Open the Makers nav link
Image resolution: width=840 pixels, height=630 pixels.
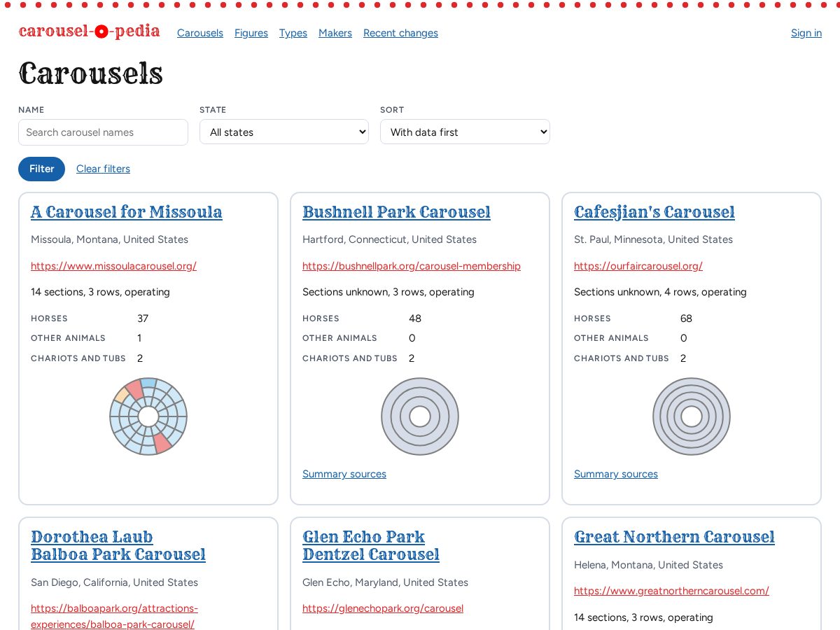(335, 33)
